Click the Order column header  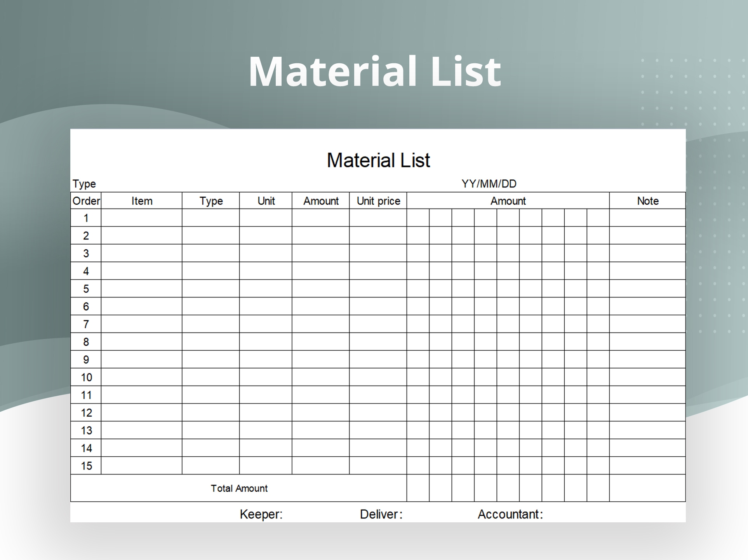click(86, 201)
